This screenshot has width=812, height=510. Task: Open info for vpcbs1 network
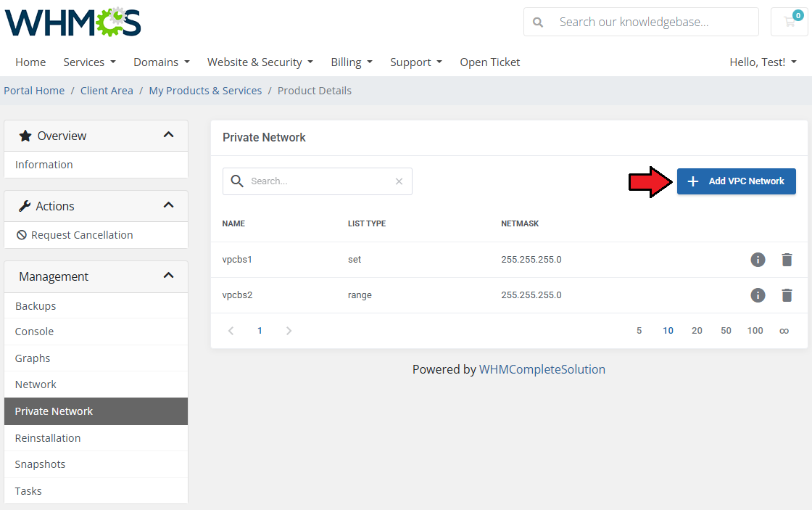(x=758, y=260)
